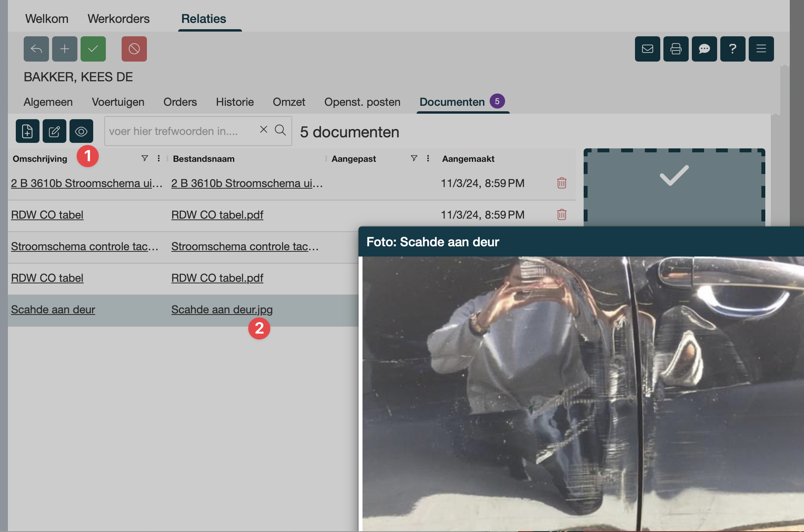Open the Omschrijving column options menu

[158, 158]
